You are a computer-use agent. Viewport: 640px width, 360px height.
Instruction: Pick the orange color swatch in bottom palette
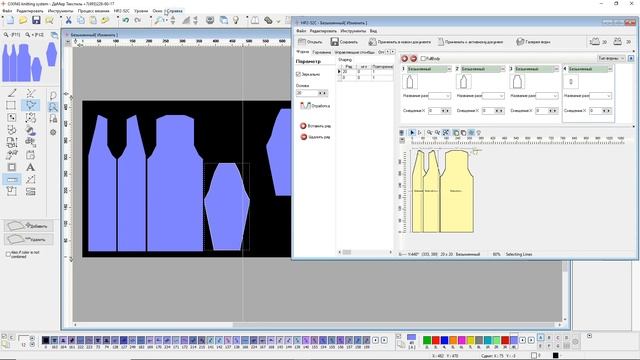(x=453, y=340)
